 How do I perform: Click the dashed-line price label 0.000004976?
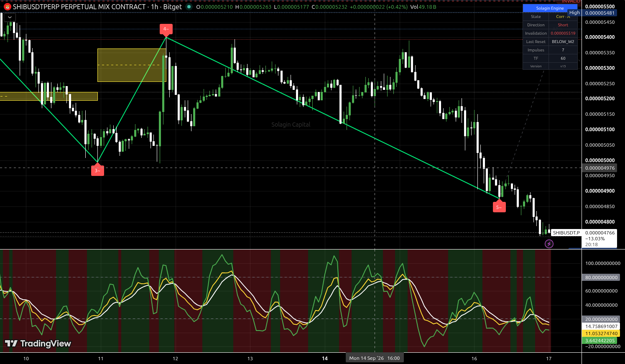[599, 168]
